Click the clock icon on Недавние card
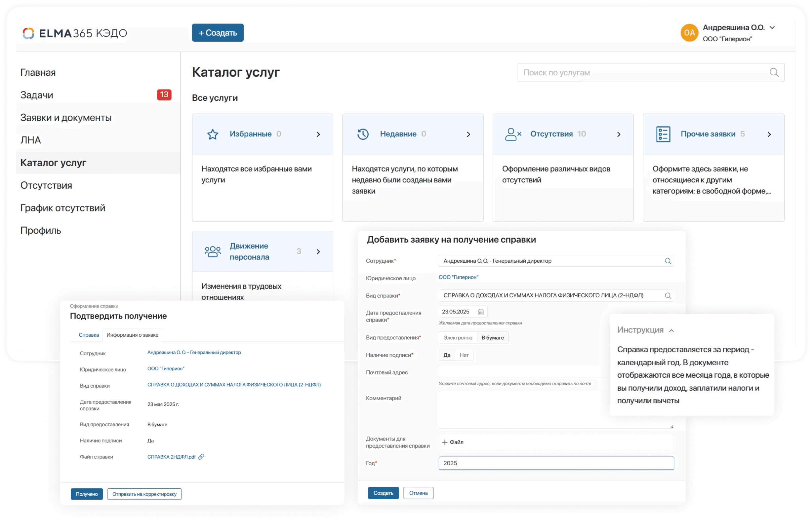The height and width of the screenshot is (532, 812). coord(363,134)
